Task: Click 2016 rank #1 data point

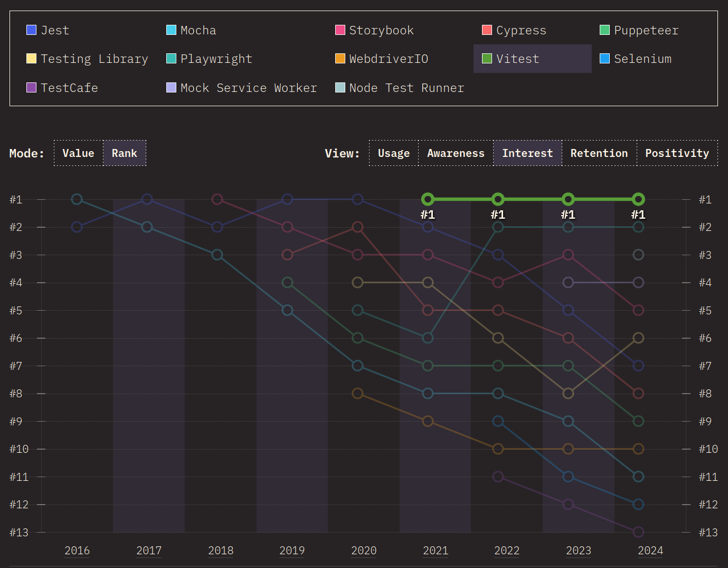Action: click(77, 199)
